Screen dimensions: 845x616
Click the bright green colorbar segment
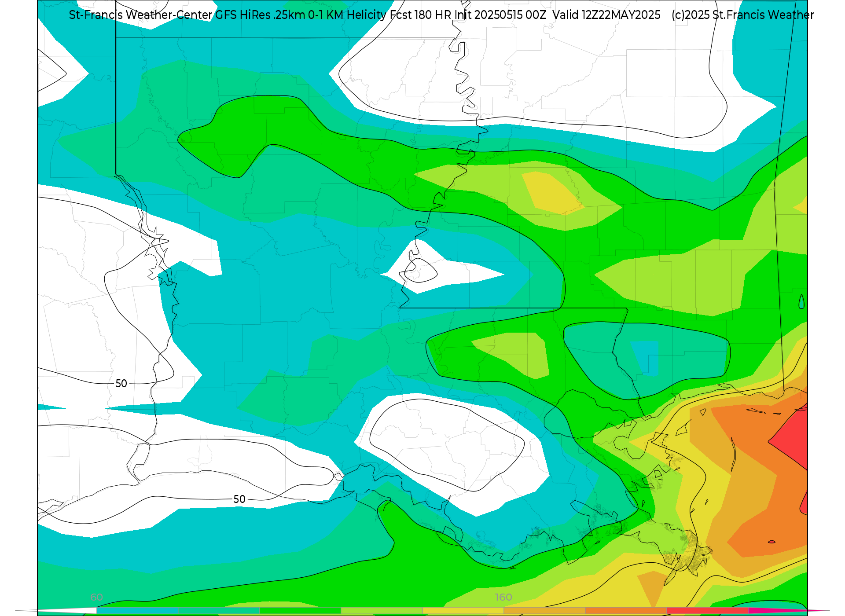pyautogui.click(x=300, y=611)
